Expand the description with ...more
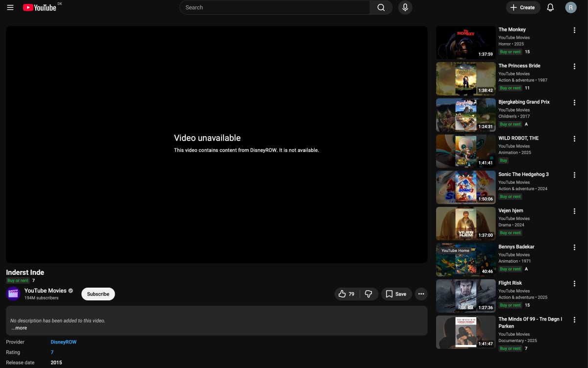 click(x=19, y=327)
